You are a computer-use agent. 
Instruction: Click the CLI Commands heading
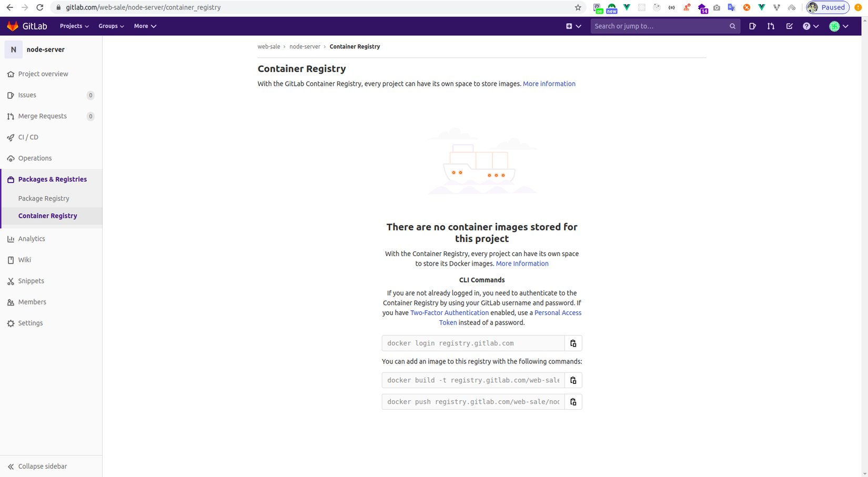pos(482,280)
